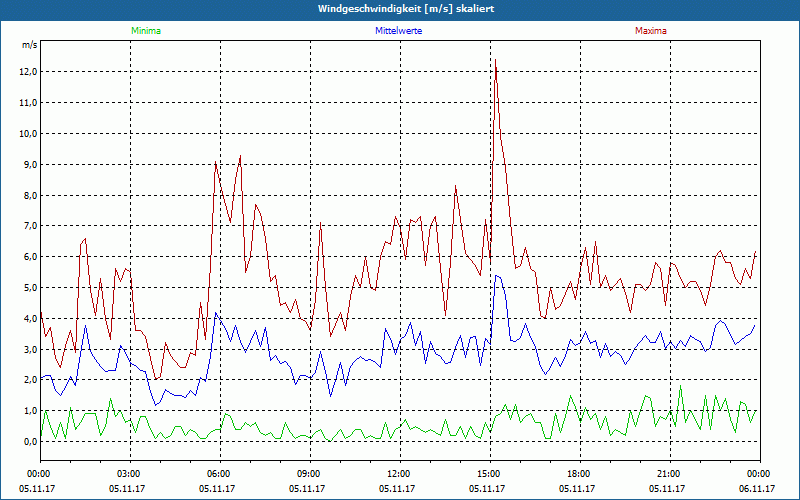This screenshot has height=500, width=800.
Task: Click the 21:00 time label
Action: coord(670,474)
